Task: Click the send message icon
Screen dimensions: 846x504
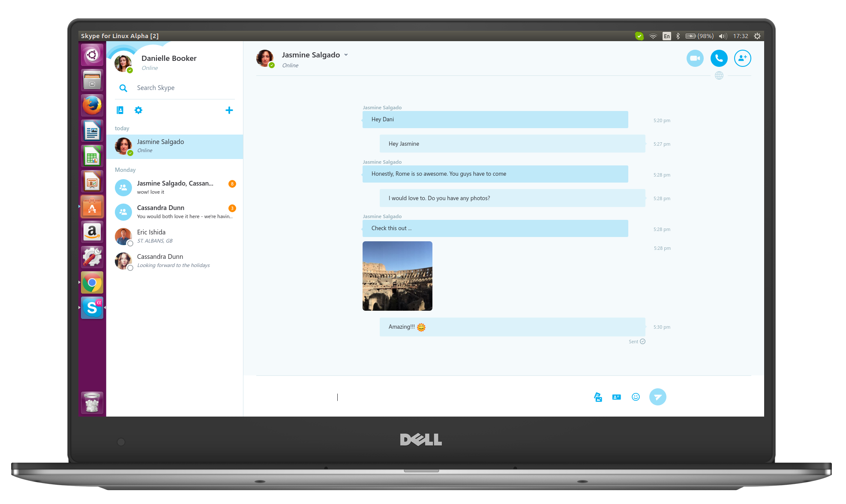Action: tap(658, 396)
